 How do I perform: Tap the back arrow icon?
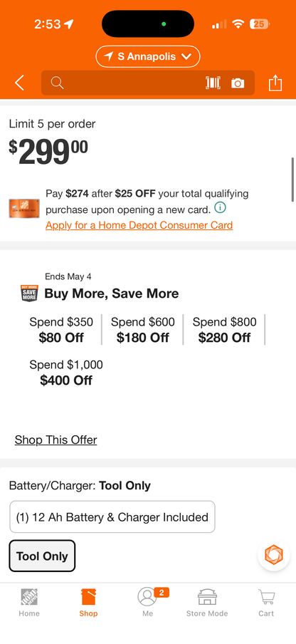click(19, 83)
